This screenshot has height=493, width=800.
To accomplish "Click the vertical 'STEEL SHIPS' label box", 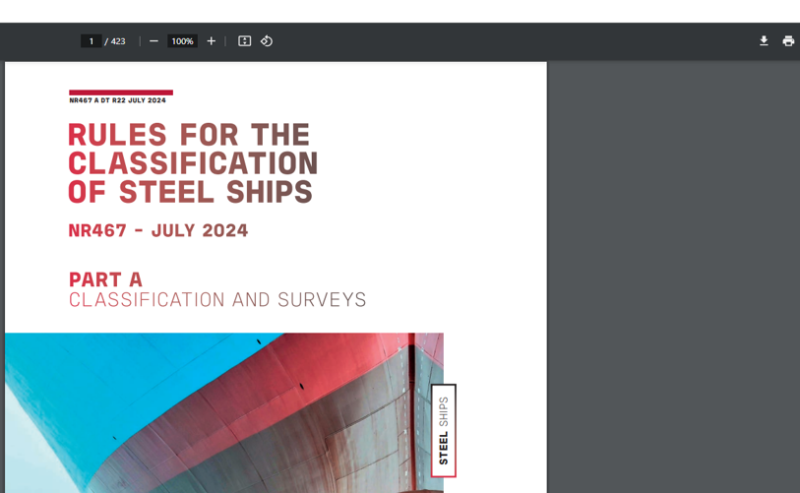I will click(x=443, y=431).
